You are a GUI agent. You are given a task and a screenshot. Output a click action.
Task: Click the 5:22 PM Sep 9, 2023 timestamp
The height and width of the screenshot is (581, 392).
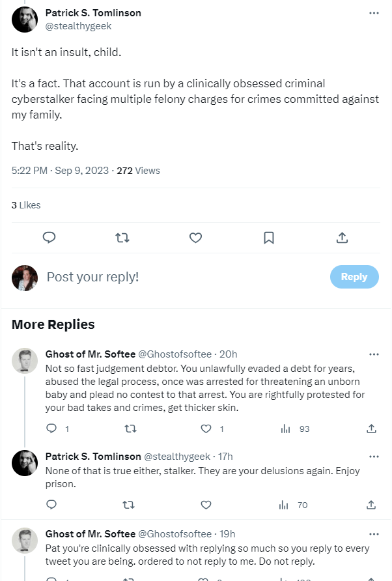click(61, 171)
